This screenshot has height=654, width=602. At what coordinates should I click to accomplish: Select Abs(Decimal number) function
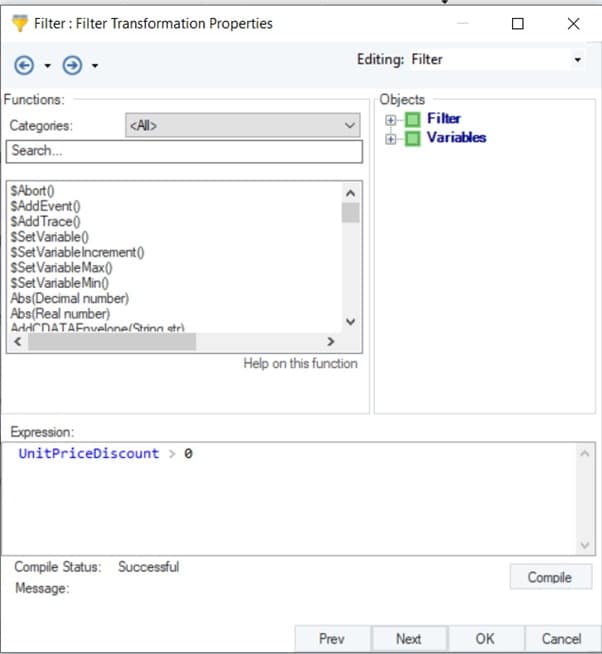(69, 298)
